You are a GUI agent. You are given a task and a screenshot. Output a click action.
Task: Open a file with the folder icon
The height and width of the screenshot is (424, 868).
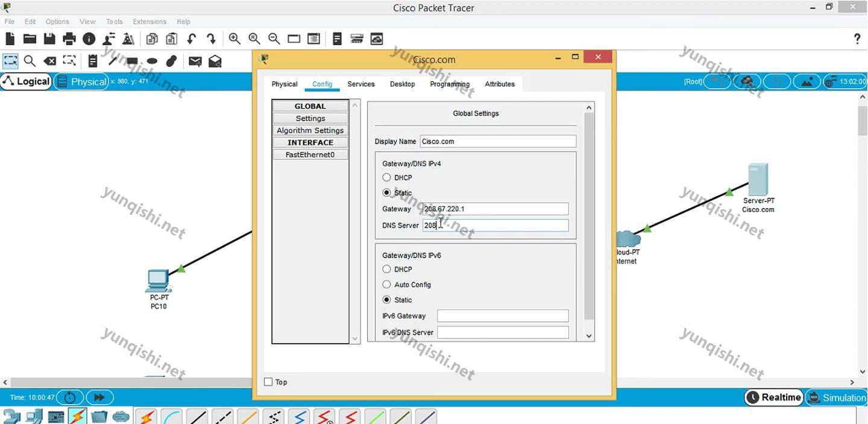coord(30,39)
